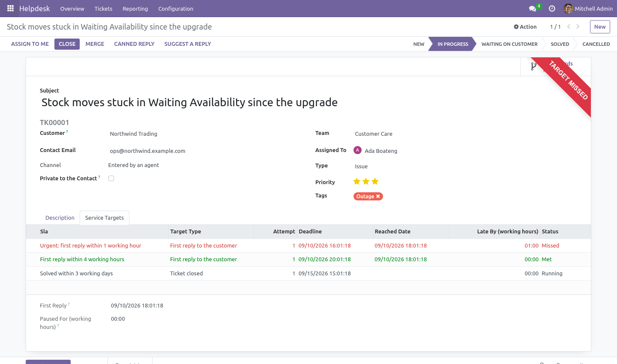Select row 'Solved within 3 working days'
The width and height of the screenshot is (617, 364).
(x=308, y=274)
